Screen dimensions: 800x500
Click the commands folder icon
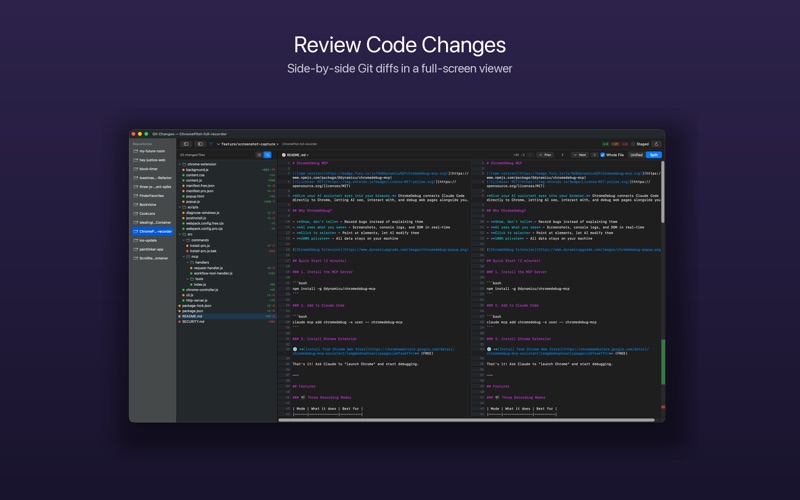[188, 240]
